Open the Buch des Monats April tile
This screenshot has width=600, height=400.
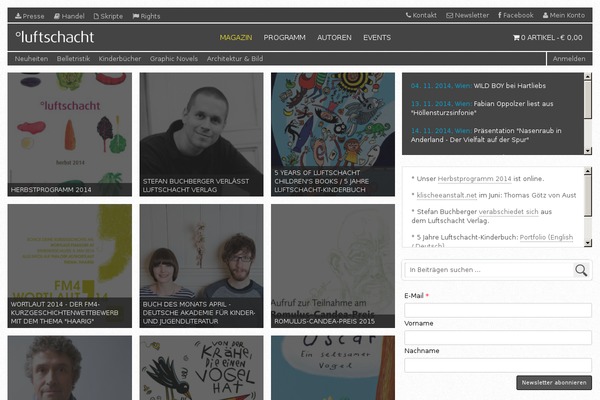[x=201, y=266]
